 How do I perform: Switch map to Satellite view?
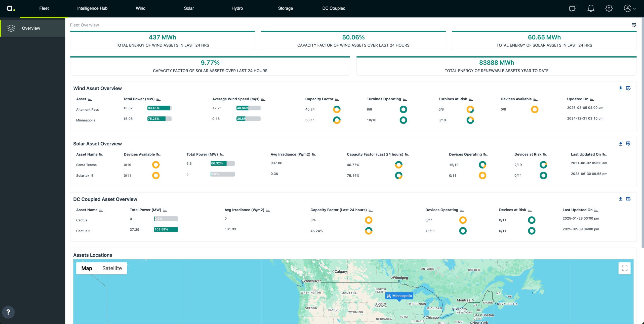(112, 268)
